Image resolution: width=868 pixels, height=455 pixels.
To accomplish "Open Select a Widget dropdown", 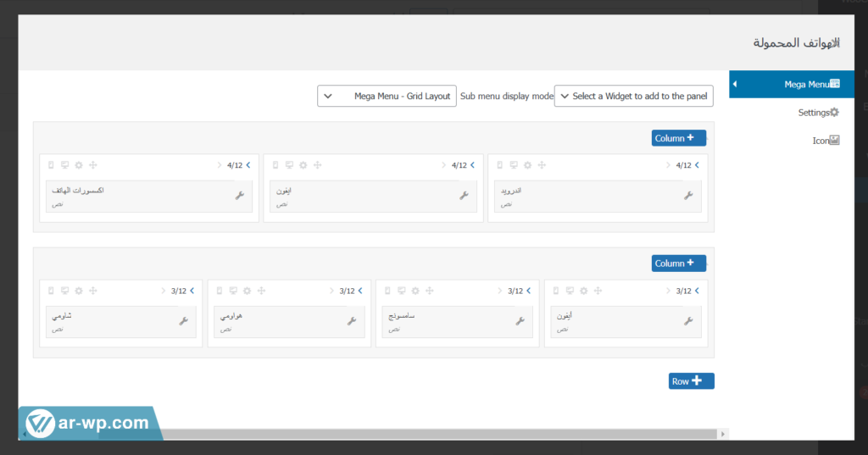I will tap(633, 97).
